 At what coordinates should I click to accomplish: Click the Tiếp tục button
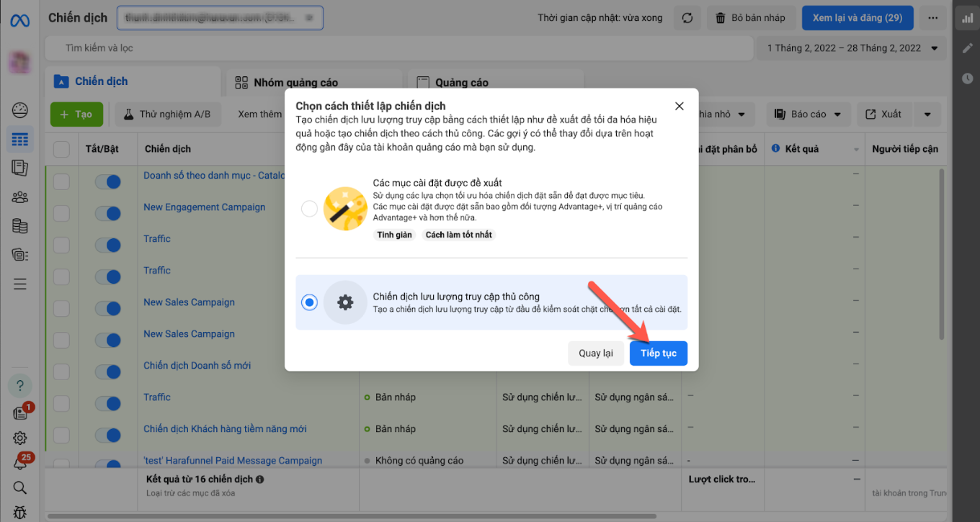659,354
